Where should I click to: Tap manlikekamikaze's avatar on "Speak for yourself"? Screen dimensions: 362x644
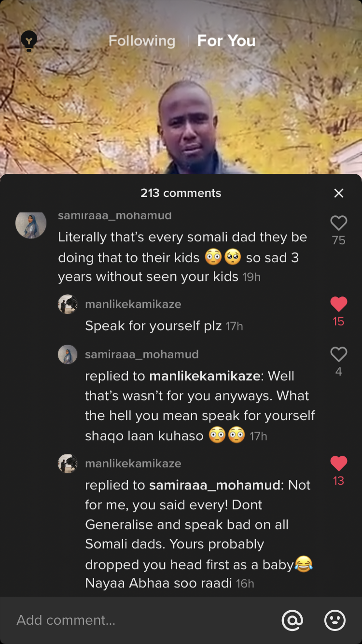click(68, 305)
